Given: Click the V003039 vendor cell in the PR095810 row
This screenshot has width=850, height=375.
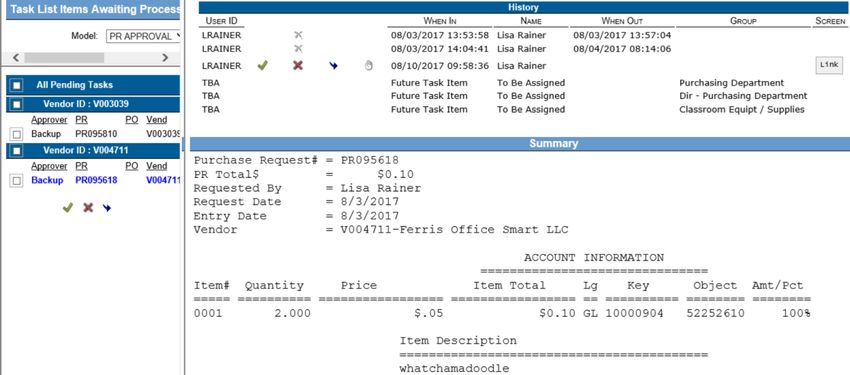Looking at the screenshot, I should pyautogui.click(x=163, y=134).
